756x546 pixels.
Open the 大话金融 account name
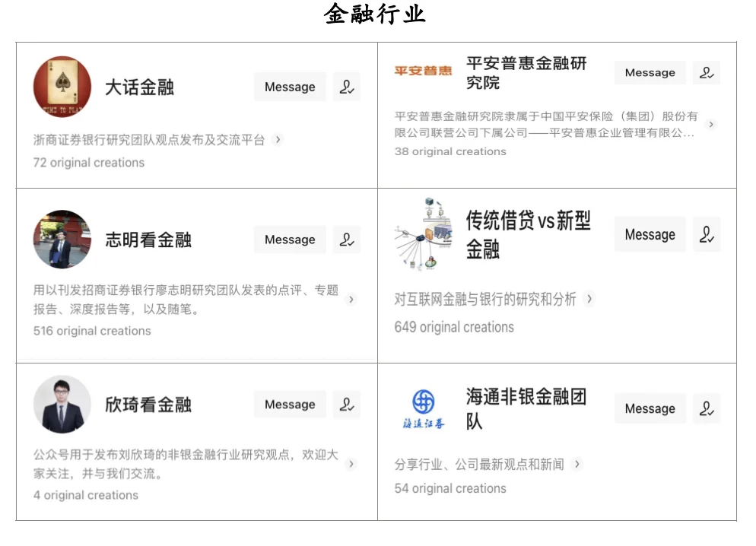click(139, 87)
